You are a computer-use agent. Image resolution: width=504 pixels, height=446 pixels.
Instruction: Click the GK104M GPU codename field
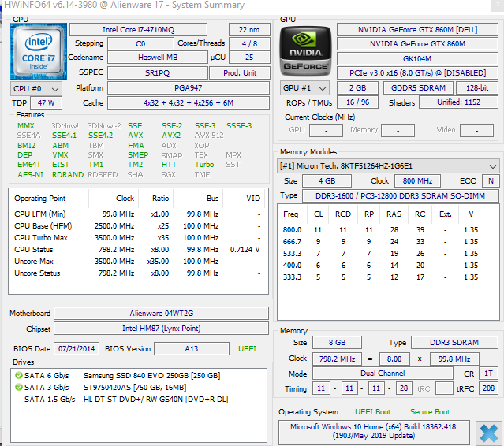[417, 58]
